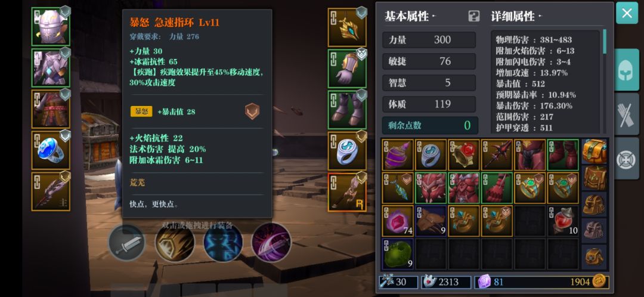Switch to the helmet equipment tab
This screenshot has height=297, width=644.
[627, 69]
